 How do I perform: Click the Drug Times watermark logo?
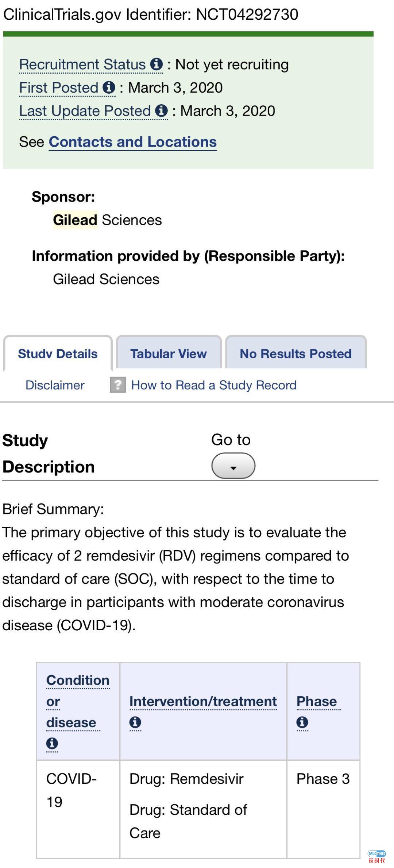pyautogui.click(x=376, y=856)
